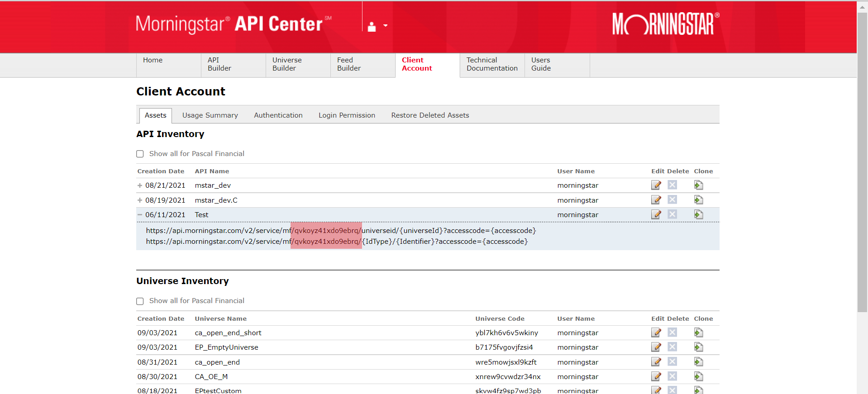Click the dropdown caret beside user icon
Viewport: 868px width, 394px height.
[386, 26]
